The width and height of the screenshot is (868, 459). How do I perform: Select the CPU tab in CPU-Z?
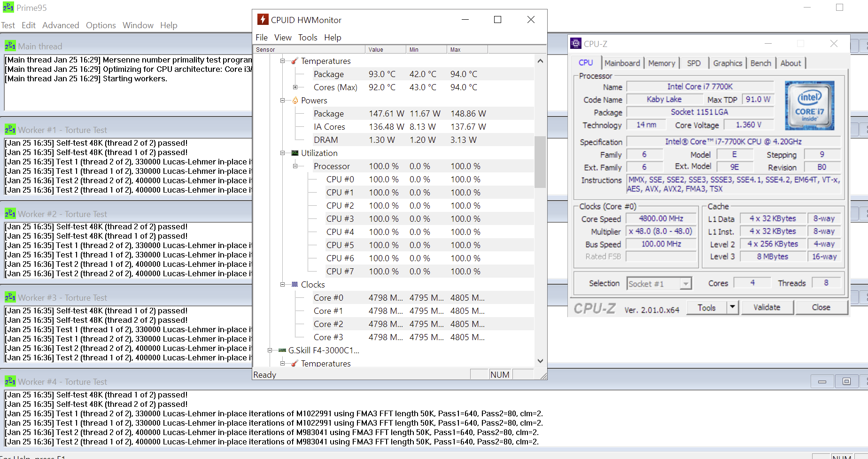(x=586, y=63)
